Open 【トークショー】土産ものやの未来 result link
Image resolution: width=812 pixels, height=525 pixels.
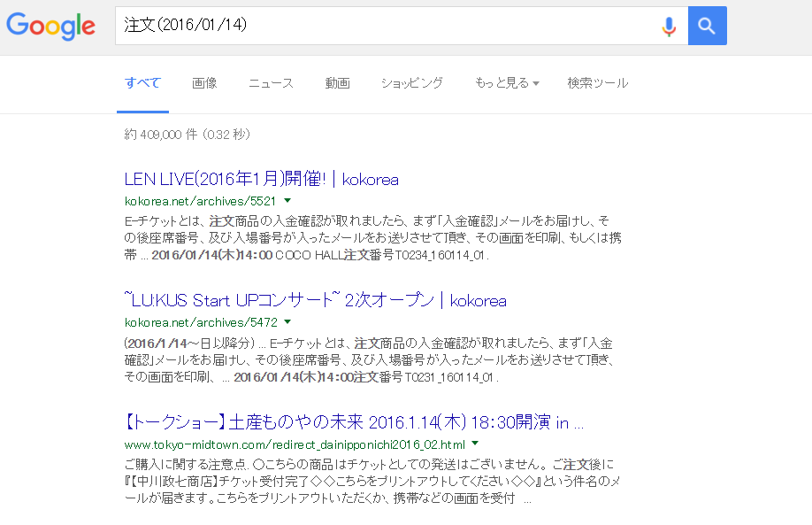(354, 422)
